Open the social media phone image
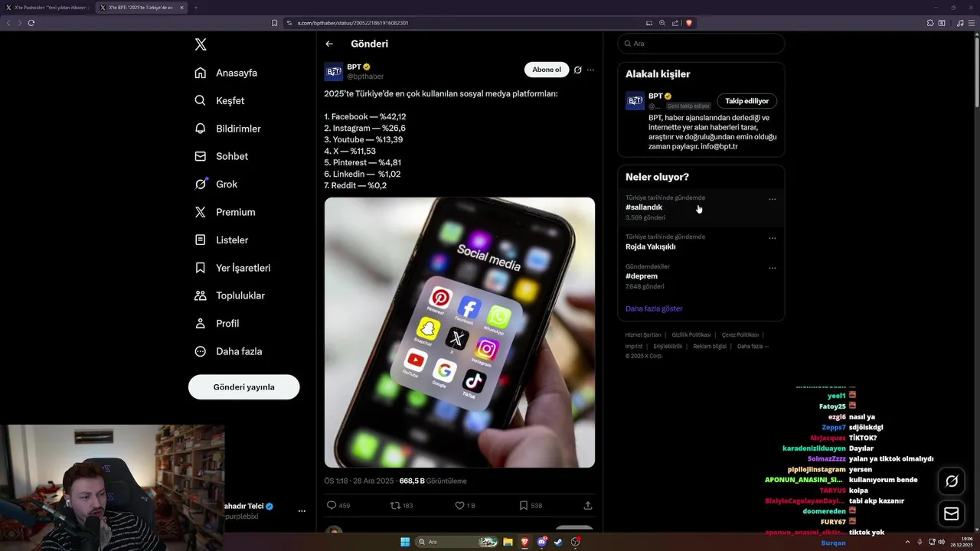The image size is (980, 551). pyautogui.click(x=459, y=332)
